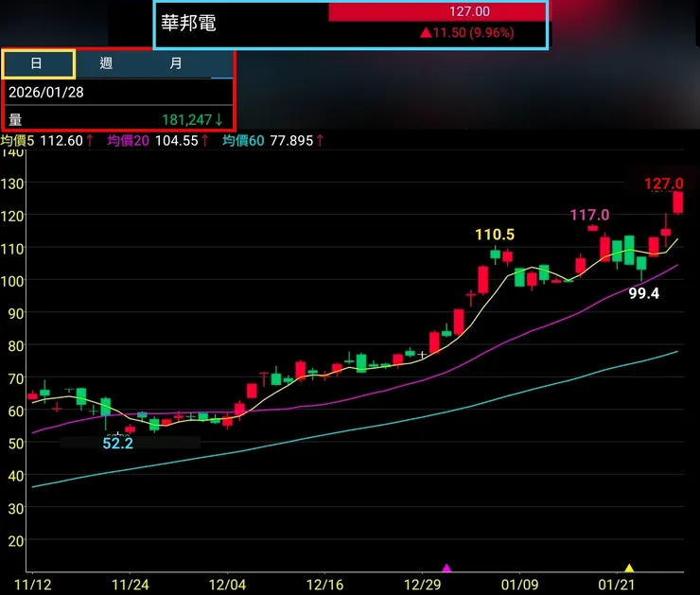The image size is (700, 595).
Task: Click the magenta triangle marker on time axis
Action: [x=446, y=568]
